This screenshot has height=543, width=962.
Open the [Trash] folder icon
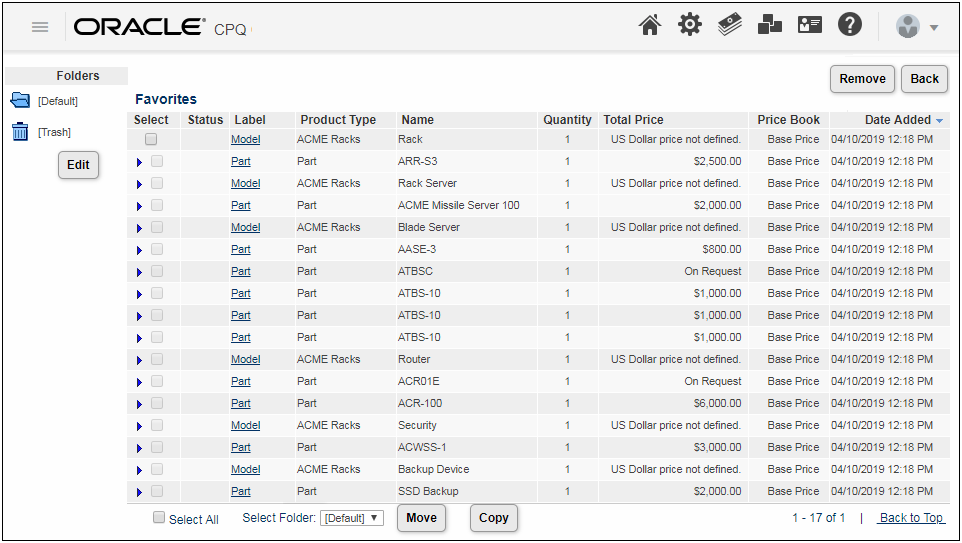pos(20,132)
